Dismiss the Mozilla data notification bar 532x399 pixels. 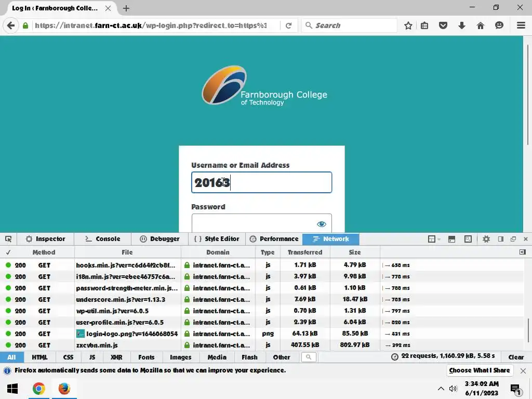[523, 370]
